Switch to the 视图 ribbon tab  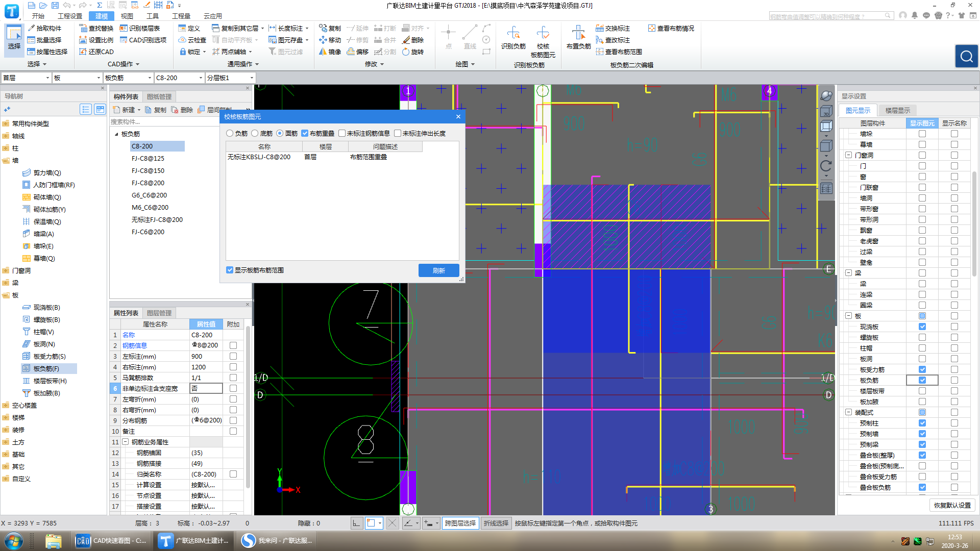point(127,16)
